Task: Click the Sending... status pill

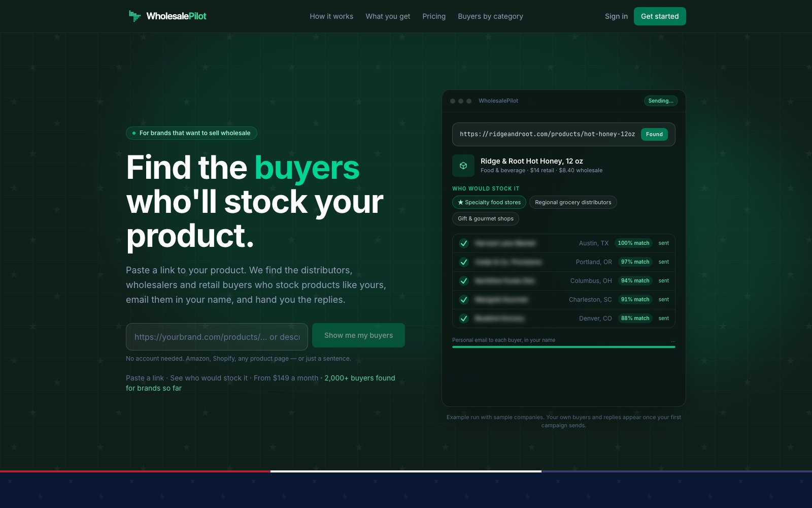Action: [661, 101]
